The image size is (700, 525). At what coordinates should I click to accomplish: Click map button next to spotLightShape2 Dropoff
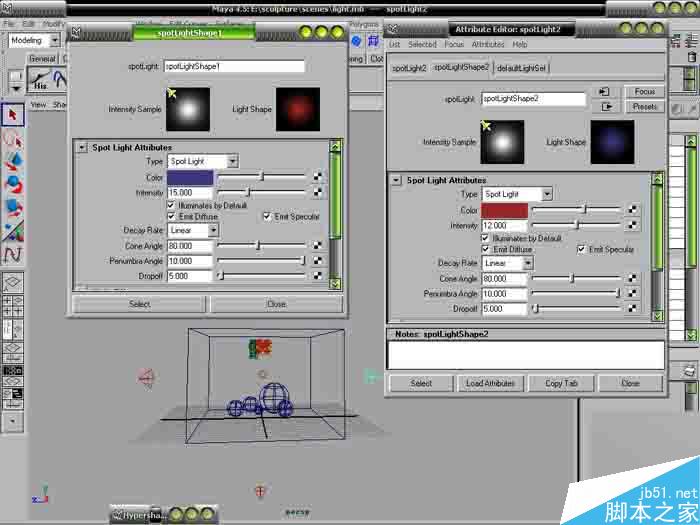632,308
